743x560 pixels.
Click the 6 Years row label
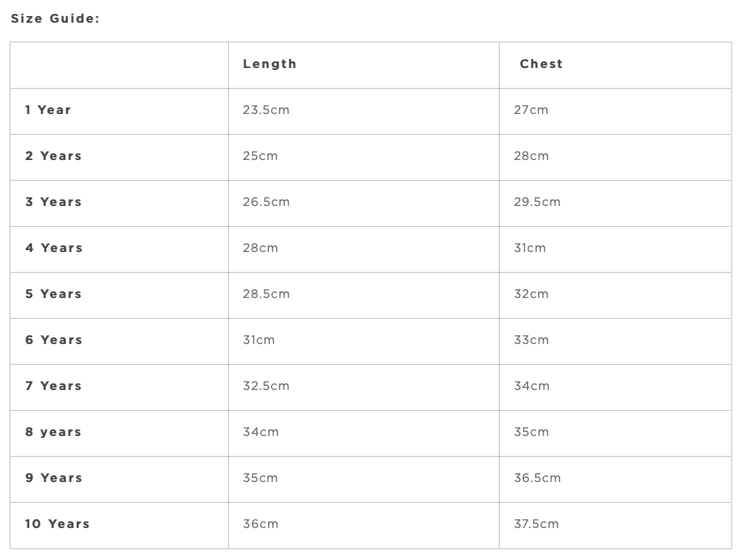pos(53,340)
